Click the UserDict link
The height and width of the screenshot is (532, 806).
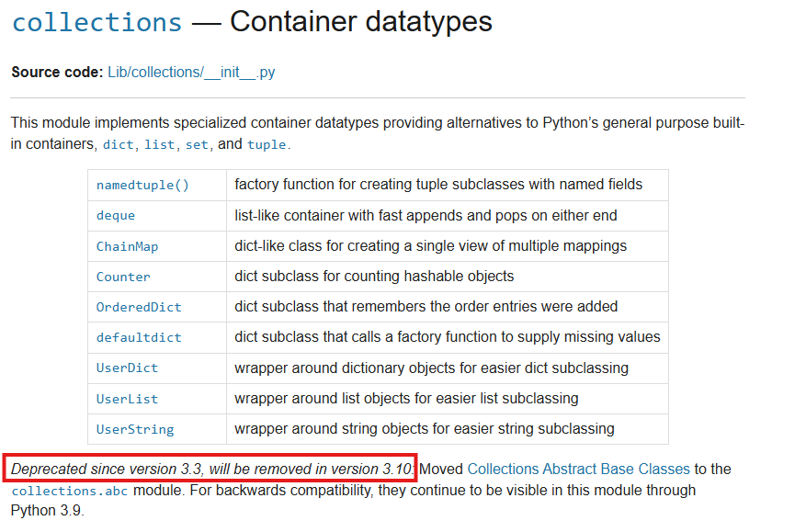click(x=127, y=368)
